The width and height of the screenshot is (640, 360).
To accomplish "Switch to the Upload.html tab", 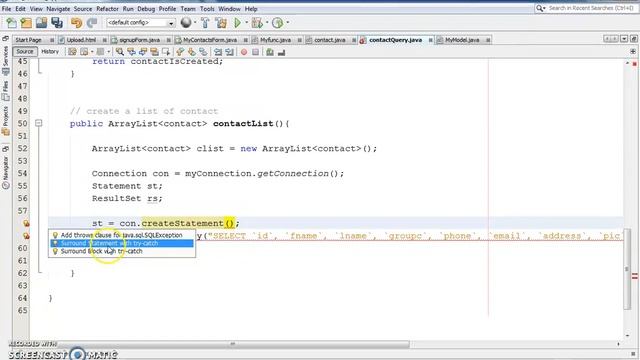I will [81, 40].
